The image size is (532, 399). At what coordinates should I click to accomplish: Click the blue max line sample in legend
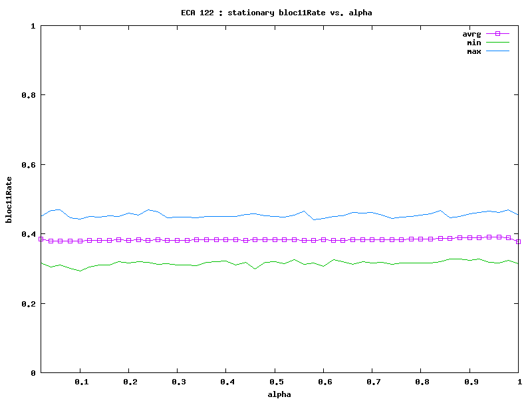click(497, 51)
